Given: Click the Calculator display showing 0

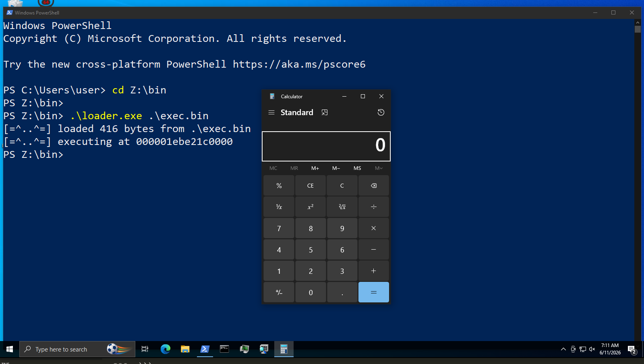Looking at the screenshot, I should (326, 146).
